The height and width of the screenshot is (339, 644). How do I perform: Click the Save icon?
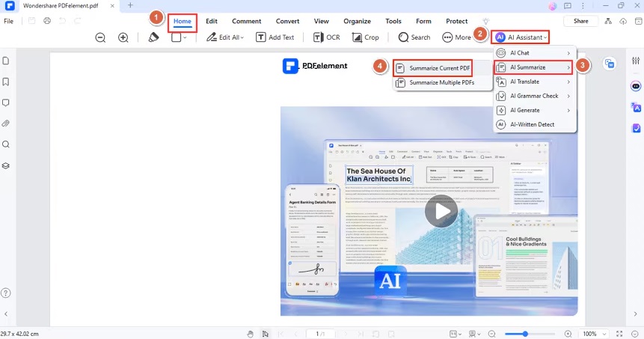point(31,21)
